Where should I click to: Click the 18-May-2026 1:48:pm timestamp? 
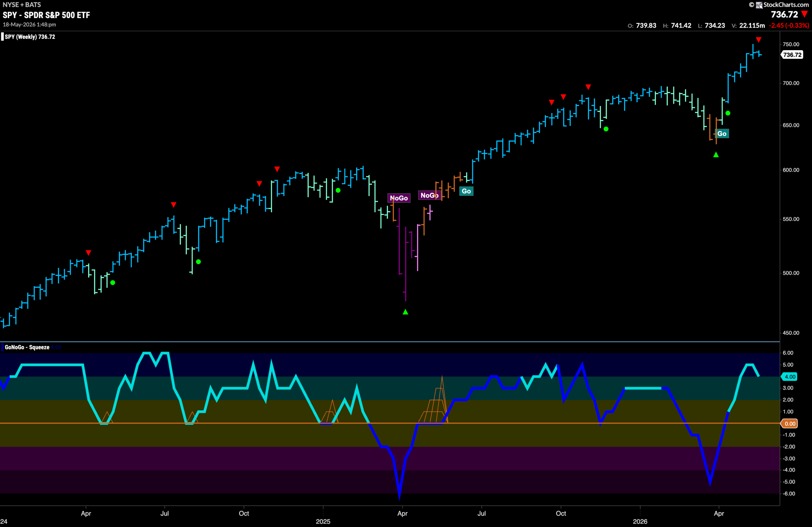tap(29, 24)
